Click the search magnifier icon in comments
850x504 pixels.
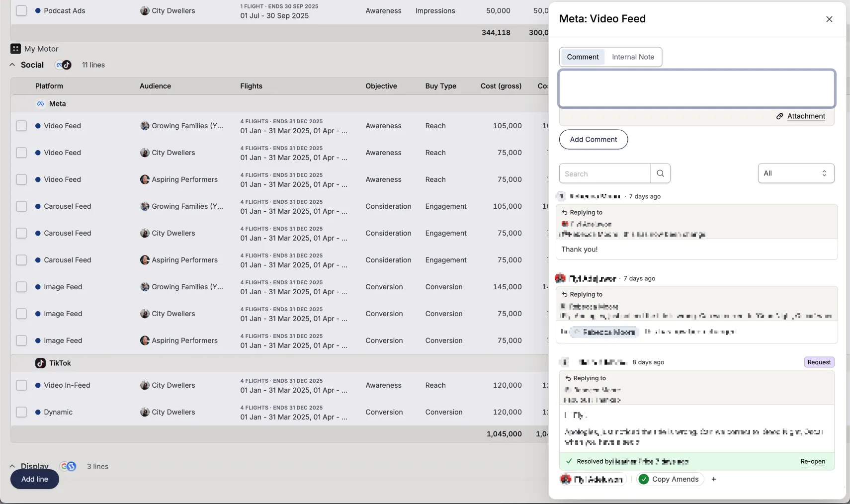(x=660, y=173)
